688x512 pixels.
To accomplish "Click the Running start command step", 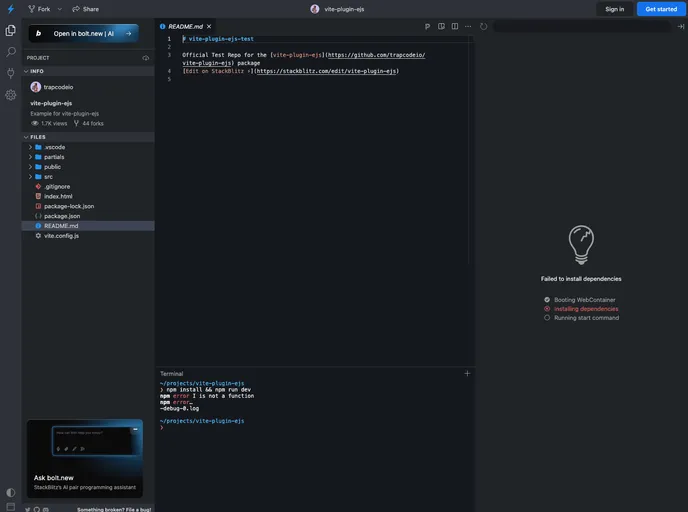I will [x=581, y=318].
